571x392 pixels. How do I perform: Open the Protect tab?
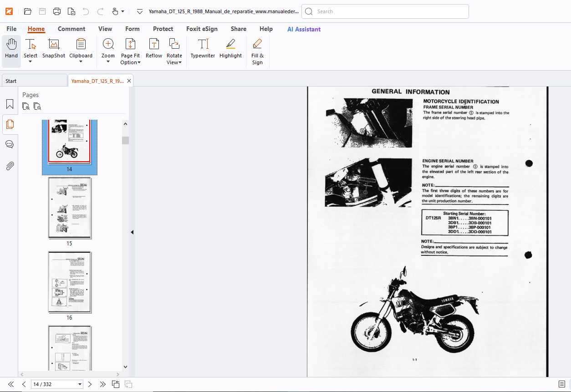(x=163, y=29)
